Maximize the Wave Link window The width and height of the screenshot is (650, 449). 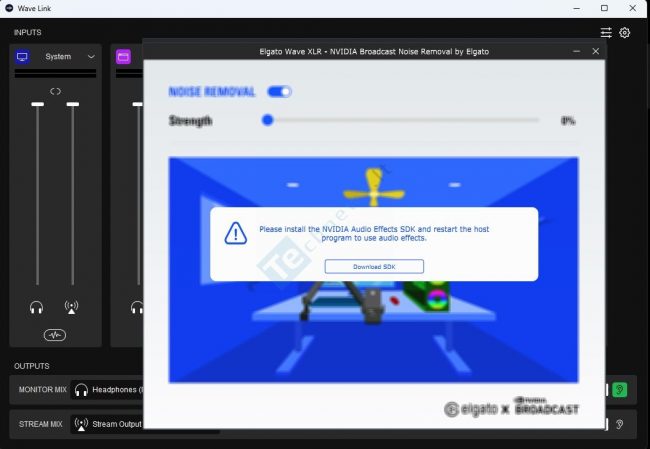(x=604, y=8)
